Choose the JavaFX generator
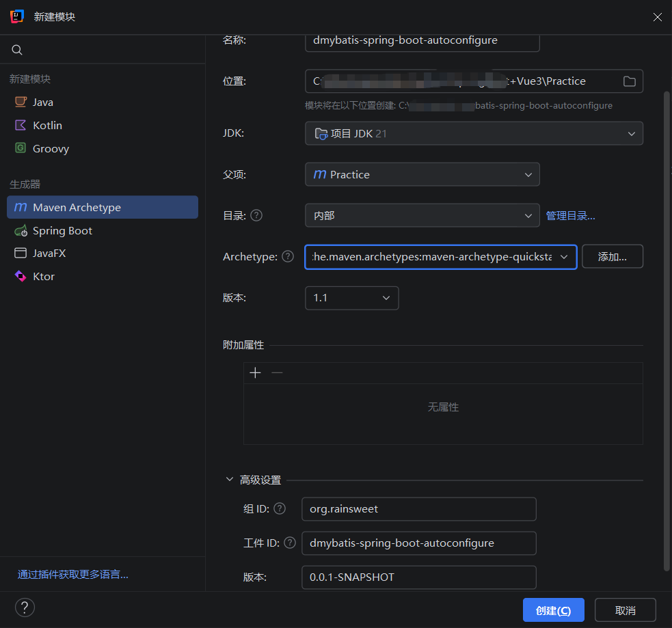This screenshot has height=628, width=672. (x=103, y=253)
